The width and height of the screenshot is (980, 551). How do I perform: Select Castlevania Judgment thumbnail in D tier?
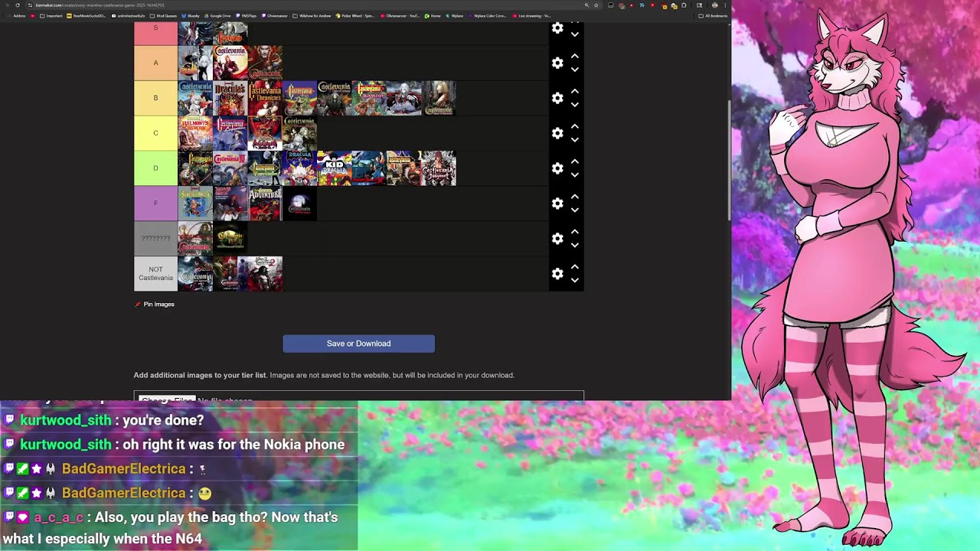click(439, 168)
